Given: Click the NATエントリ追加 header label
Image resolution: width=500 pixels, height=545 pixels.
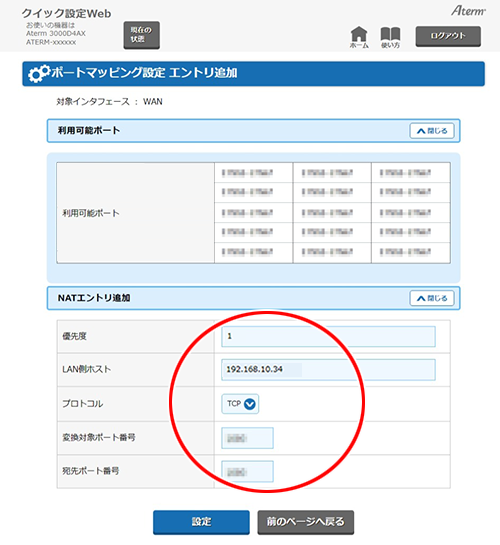Looking at the screenshot, I should pyautogui.click(x=94, y=298).
